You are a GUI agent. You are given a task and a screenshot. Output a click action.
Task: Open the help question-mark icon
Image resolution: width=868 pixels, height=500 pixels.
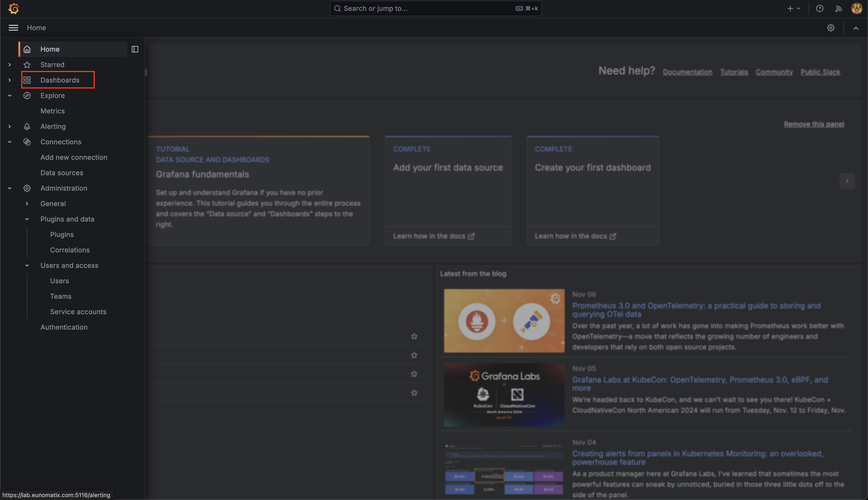(820, 8)
